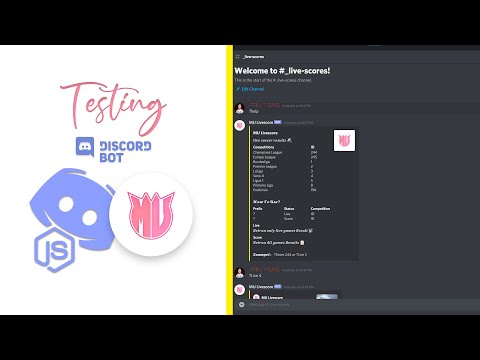This screenshot has height=360, width=480.
Task: Click the MU Livescore bot avatar on first reply
Action: [240, 125]
